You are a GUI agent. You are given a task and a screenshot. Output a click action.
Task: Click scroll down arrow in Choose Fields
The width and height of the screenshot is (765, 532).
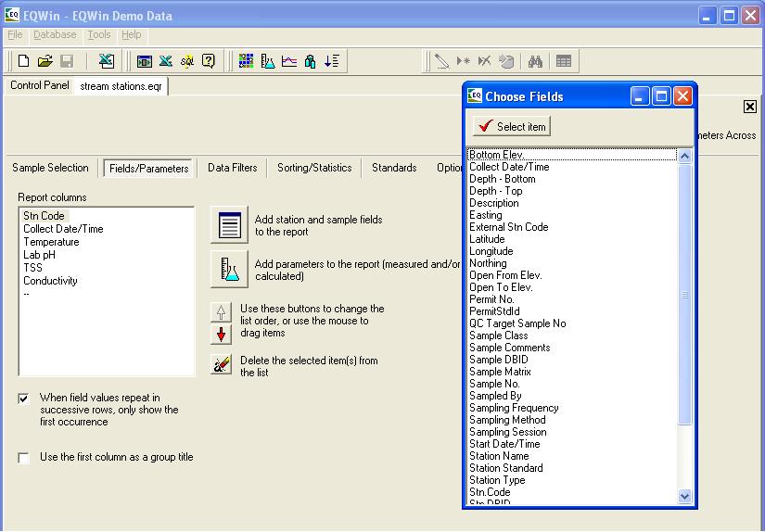[x=684, y=497]
